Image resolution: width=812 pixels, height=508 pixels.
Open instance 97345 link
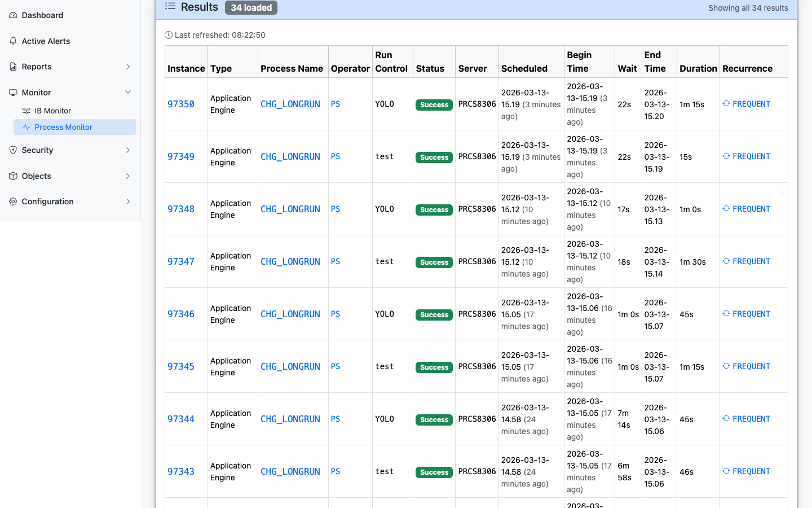[181, 366]
